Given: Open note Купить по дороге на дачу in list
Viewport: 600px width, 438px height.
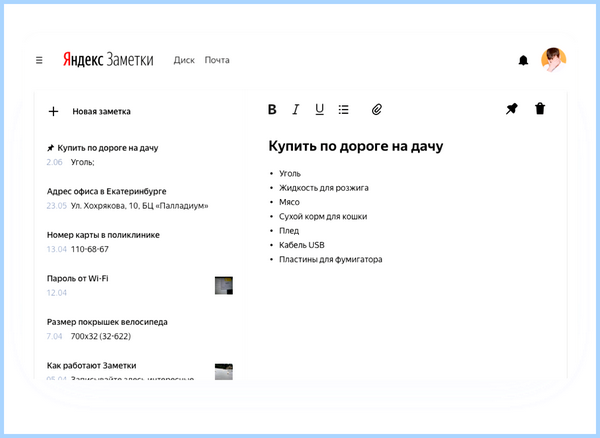Looking at the screenshot, I should coord(140,155).
